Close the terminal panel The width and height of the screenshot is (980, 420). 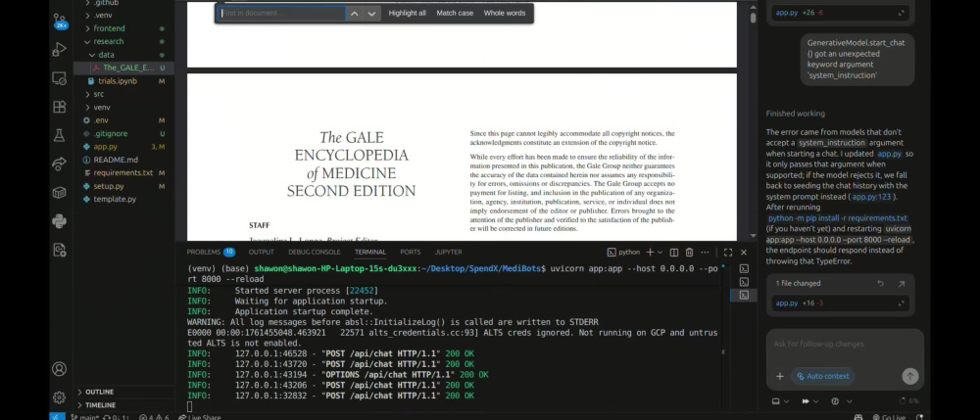tap(744, 253)
